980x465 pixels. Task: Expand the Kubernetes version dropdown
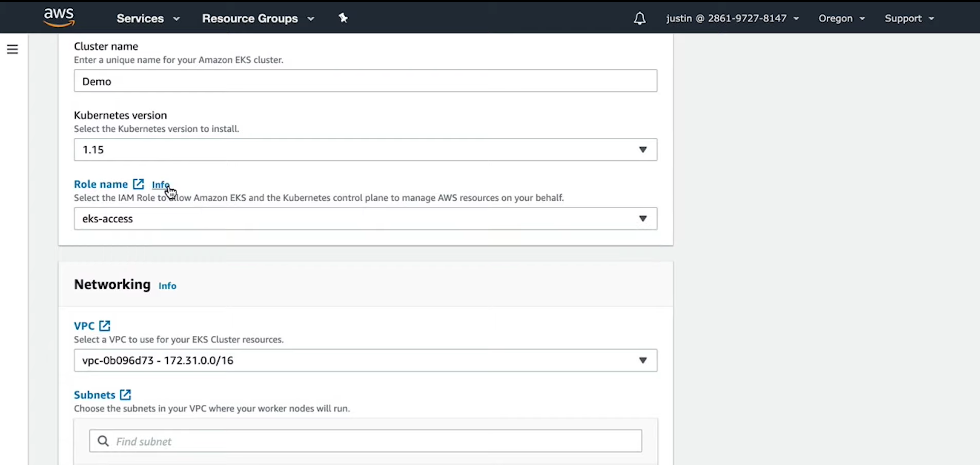click(365, 150)
